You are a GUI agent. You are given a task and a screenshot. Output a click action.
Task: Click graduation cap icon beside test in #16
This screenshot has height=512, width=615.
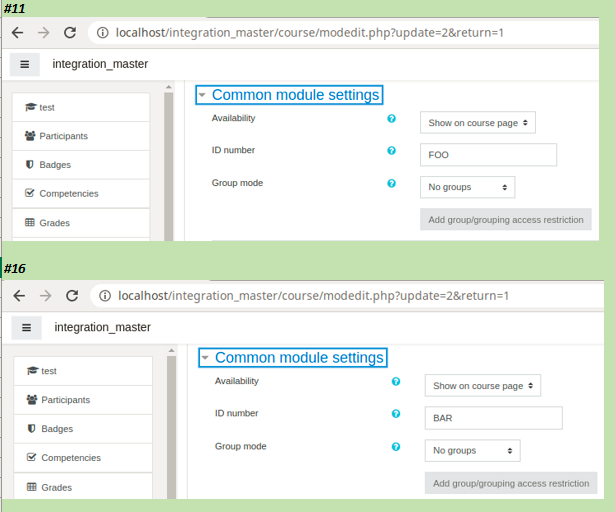(x=33, y=370)
